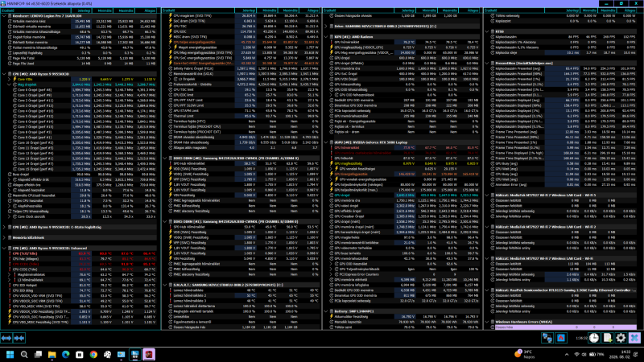
Task: Click Minimális header above CPU áram panel
Action: tap(266, 10)
